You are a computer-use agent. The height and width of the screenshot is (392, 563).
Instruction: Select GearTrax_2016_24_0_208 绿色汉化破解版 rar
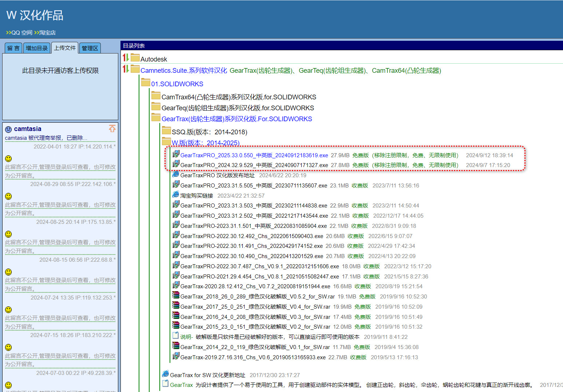[255, 317]
